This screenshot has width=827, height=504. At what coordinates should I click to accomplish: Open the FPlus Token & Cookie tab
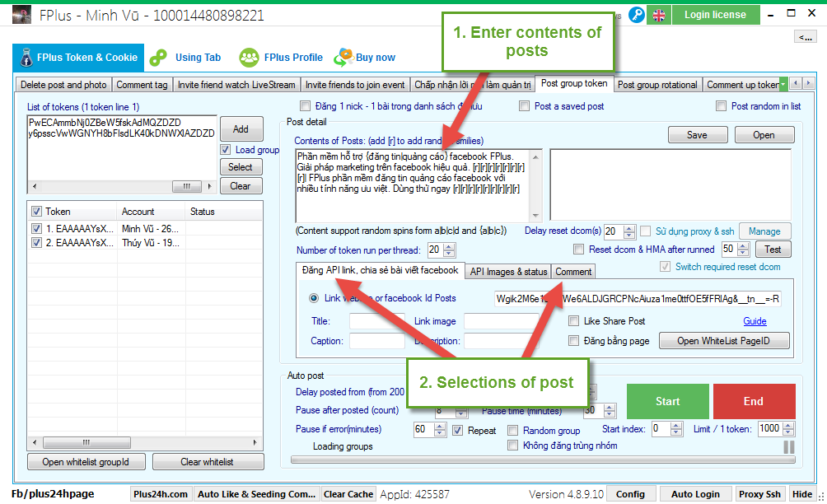[78, 58]
